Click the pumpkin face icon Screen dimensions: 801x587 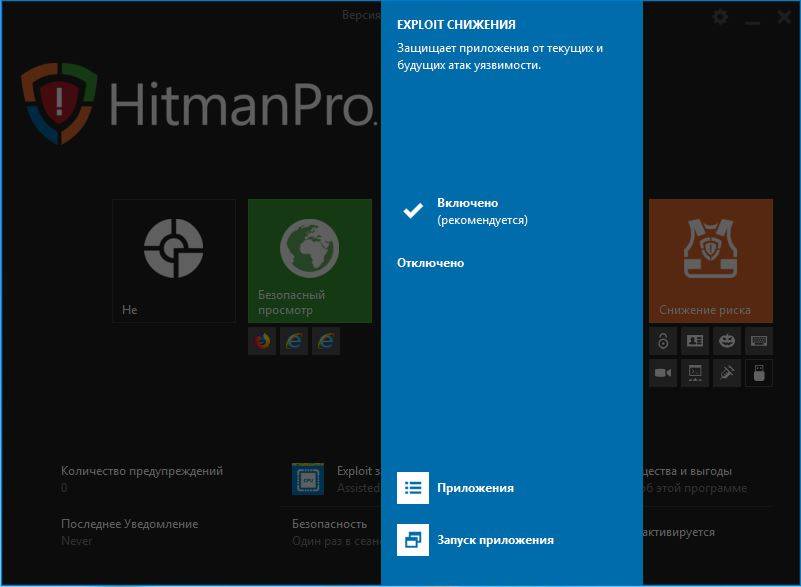coord(727,341)
